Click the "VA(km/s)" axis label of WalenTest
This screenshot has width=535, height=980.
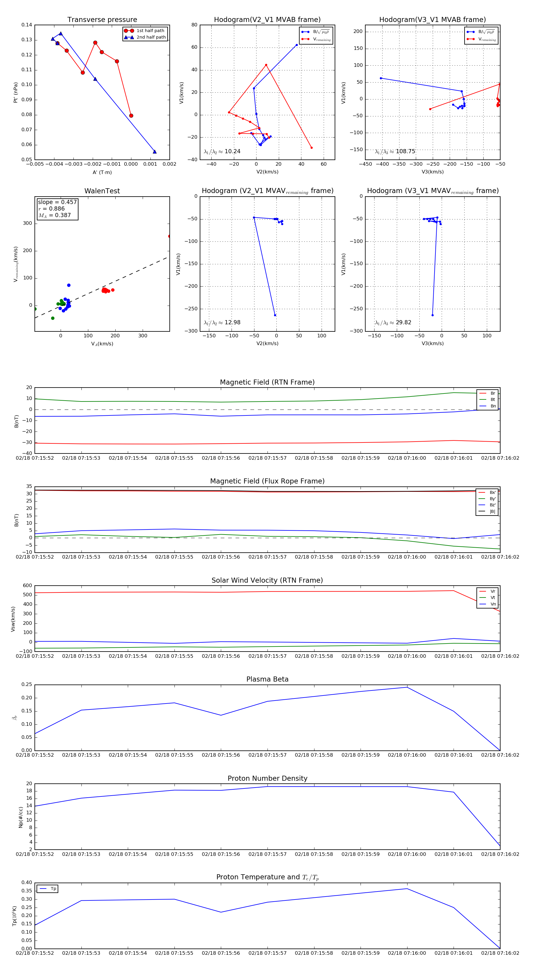[102, 344]
